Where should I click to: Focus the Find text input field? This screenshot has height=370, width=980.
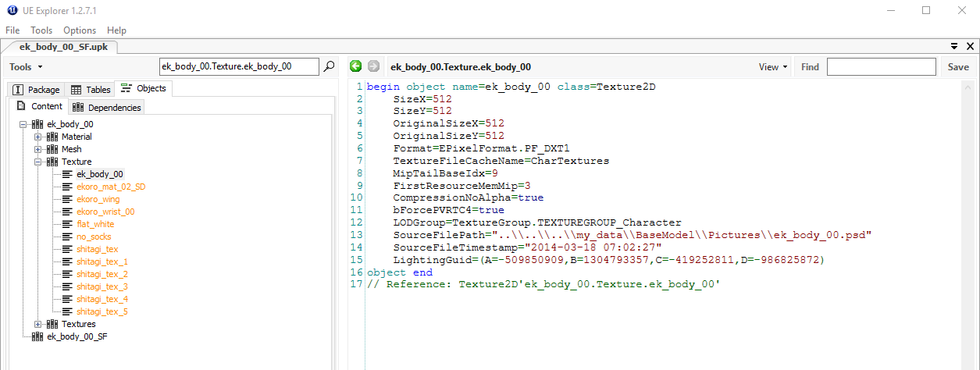881,67
